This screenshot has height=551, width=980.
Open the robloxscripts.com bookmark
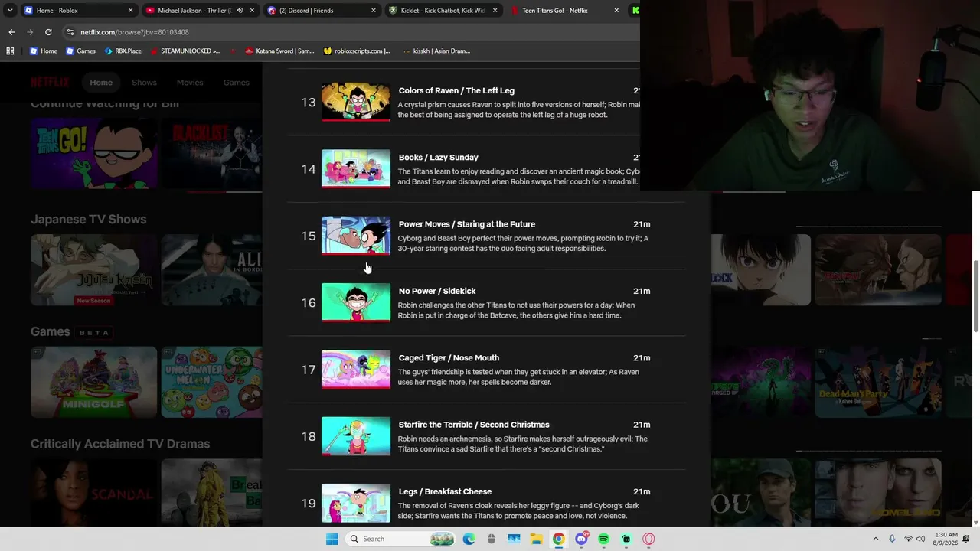357,51
